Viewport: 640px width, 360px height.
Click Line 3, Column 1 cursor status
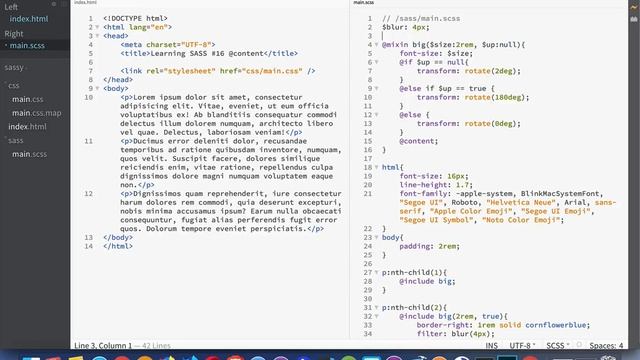103,346
